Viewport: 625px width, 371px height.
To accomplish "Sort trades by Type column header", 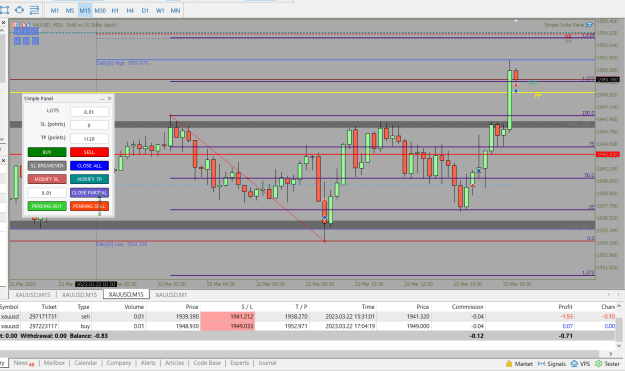I will tap(83, 306).
